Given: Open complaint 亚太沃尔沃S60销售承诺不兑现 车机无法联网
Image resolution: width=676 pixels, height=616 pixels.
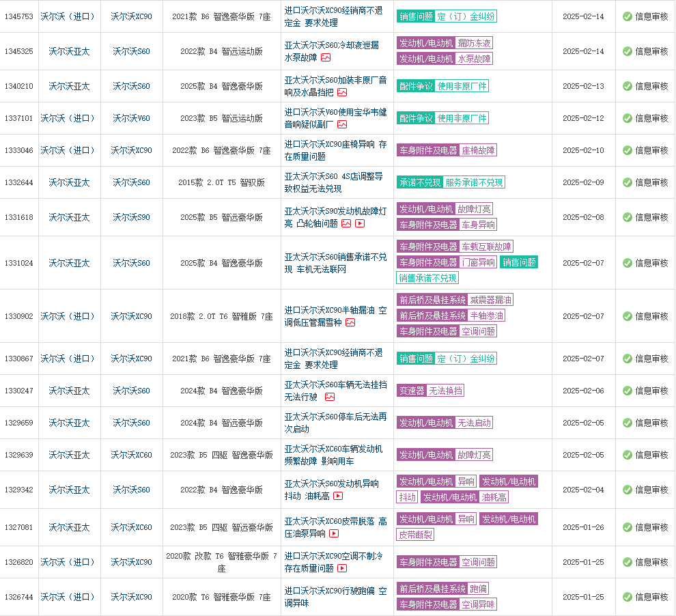Looking at the screenshot, I should [x=335, y=263].
